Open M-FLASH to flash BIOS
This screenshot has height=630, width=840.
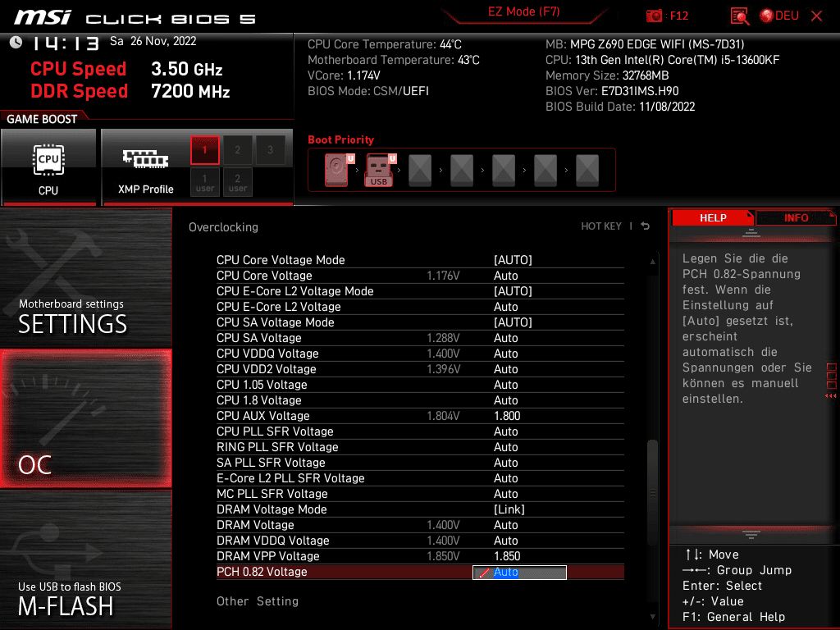pos(85,559)
